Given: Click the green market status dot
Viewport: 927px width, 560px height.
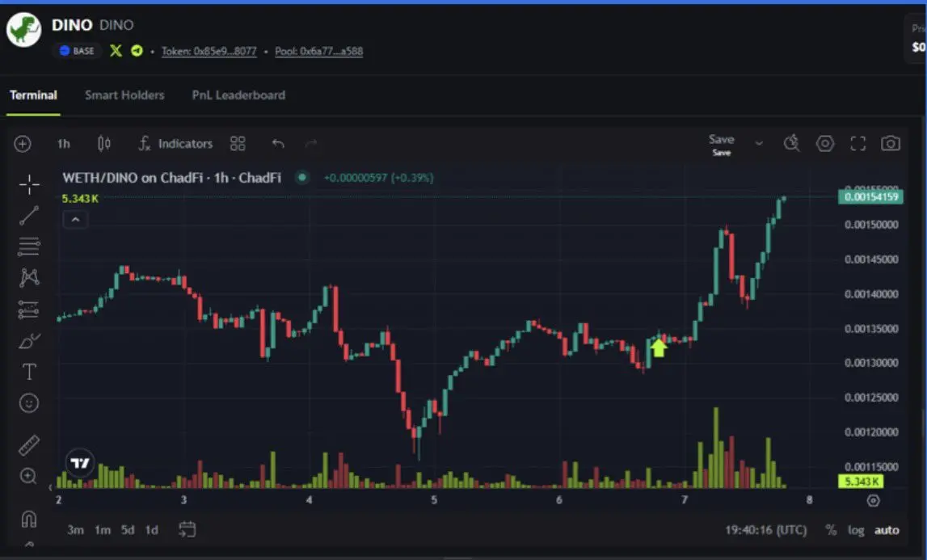Looking at the screenshot, I should point(302,177).
